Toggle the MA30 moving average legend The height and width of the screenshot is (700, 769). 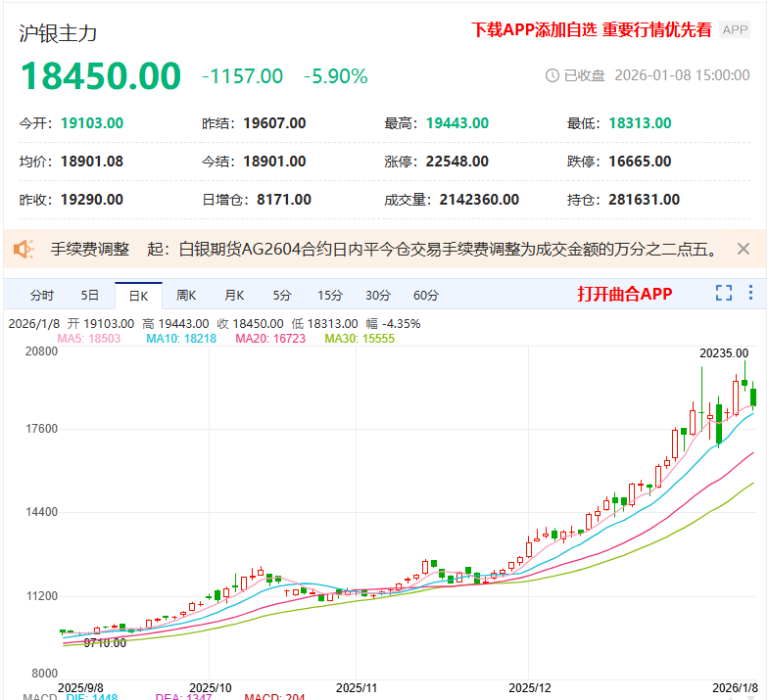coord(359,338)
